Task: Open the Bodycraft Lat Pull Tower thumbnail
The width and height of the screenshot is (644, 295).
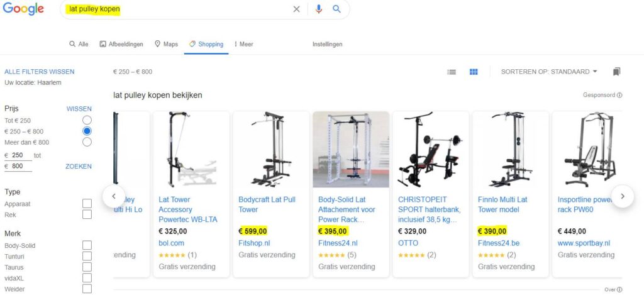Action: [x=271, y=150]
